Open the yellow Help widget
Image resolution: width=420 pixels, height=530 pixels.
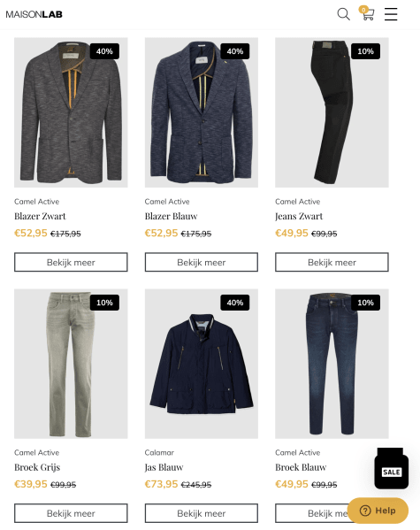click(x=378, y=511)
